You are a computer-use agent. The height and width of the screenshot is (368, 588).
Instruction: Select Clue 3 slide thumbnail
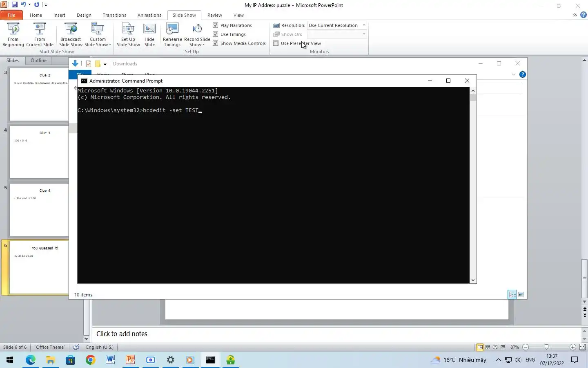pyautogui.click(x=39, y=152)
